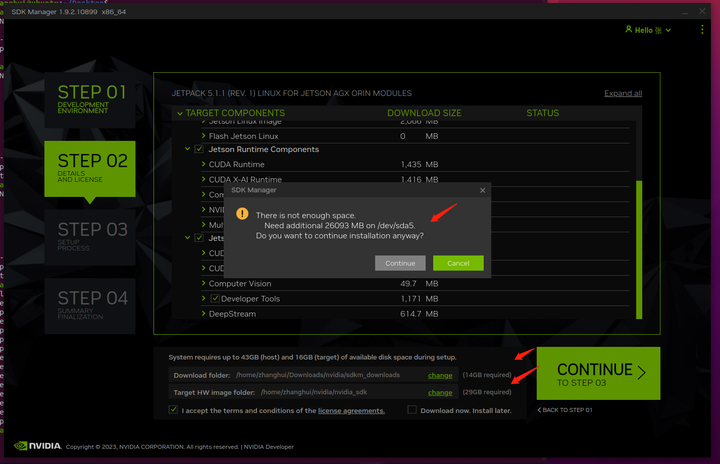
Task: Collapse the Jetson Runtime Components group
Action: [x=187, y=149]
